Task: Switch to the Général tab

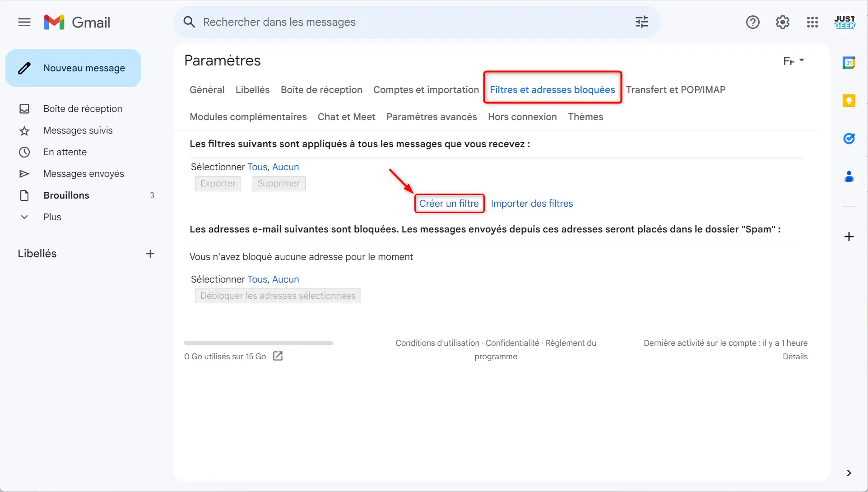Action: click(x=208, y=89)
